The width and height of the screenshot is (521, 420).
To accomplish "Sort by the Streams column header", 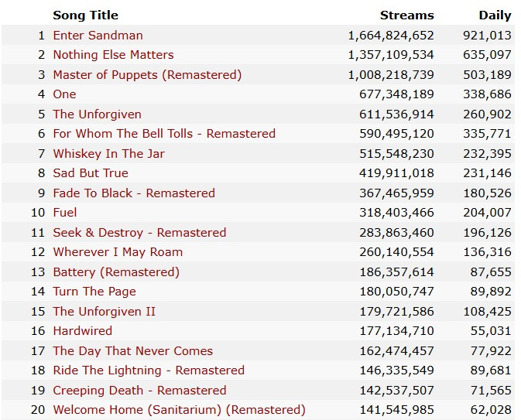I will [406, 15].
